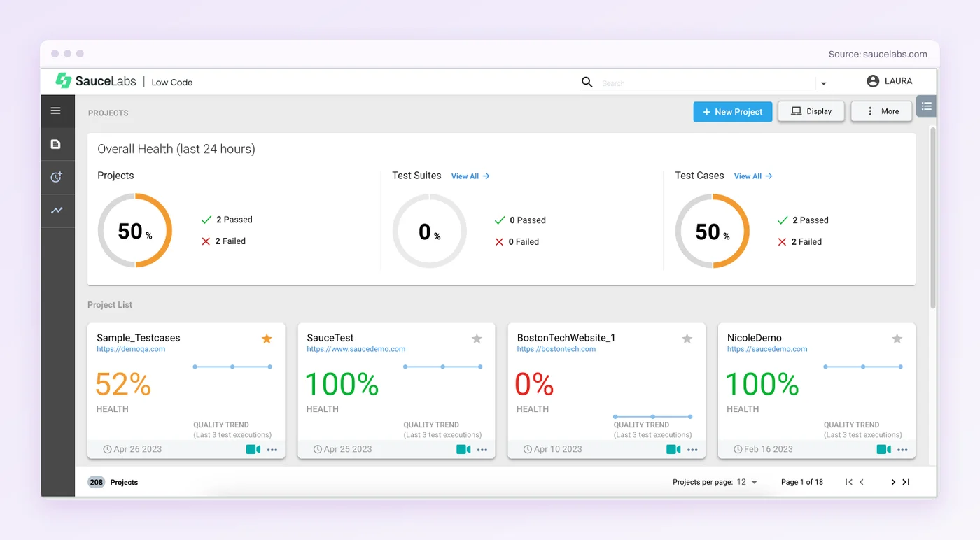980x540 pixels.
Task: Star the SauceTest project
Action: (x=477, y=339)
